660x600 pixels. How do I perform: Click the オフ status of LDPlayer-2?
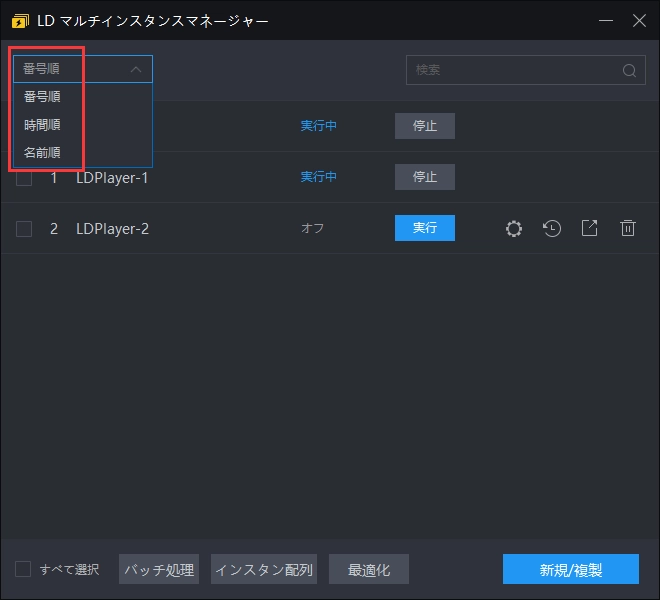[x=312, y=228]
